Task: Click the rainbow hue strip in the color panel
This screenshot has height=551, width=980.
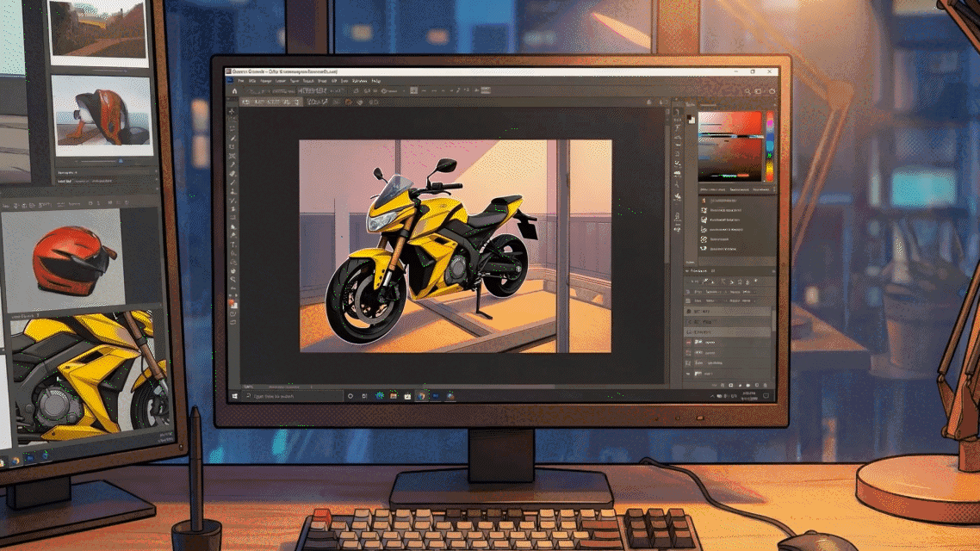Action: (770, 147)
